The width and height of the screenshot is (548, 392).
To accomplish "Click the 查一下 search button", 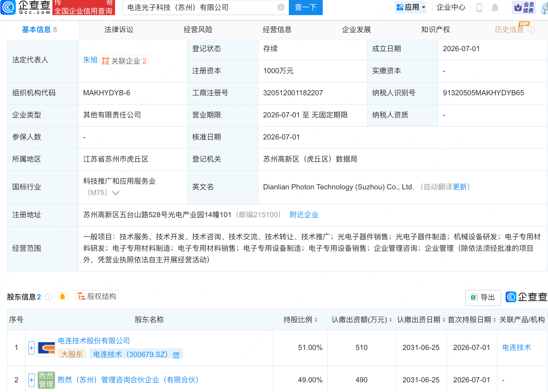I will [x=306, y=7].
